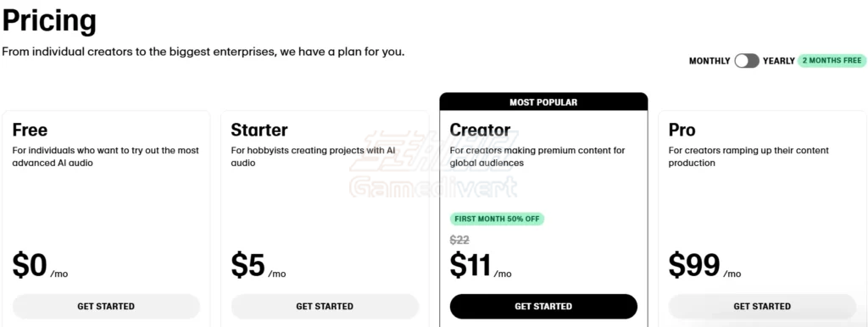The width and height of the screenshot is (868, 327).
Task: Click the Pricing page heading
Action: [x=49, y=21]
